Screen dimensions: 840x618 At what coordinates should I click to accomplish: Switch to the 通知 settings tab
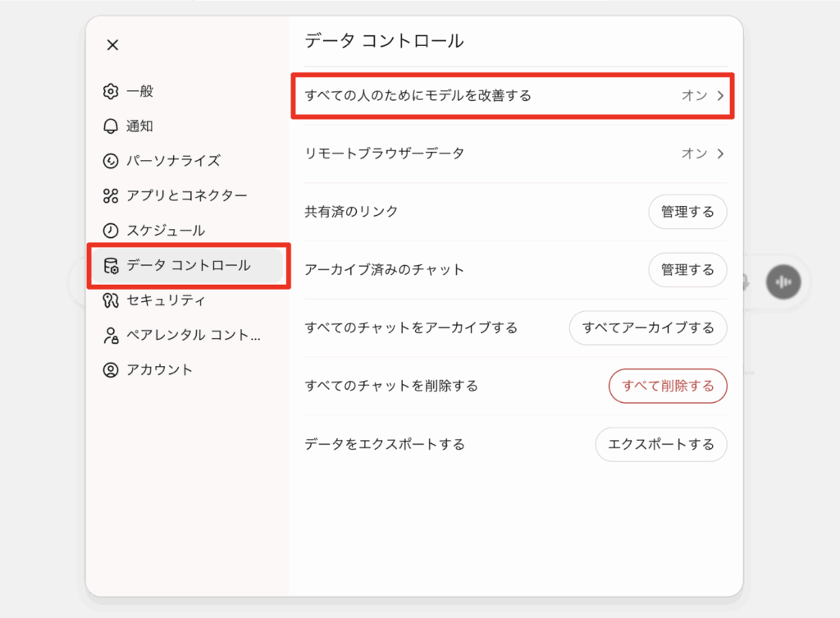139,126
